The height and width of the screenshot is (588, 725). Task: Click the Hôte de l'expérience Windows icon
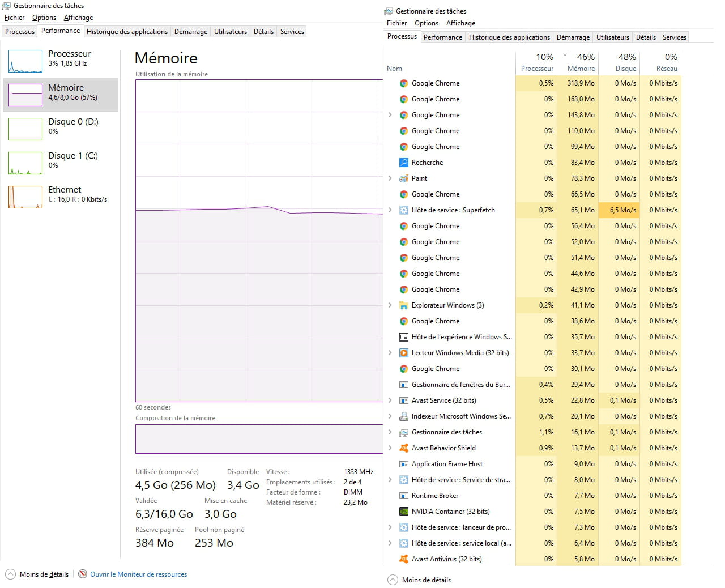tap(404, 337)
